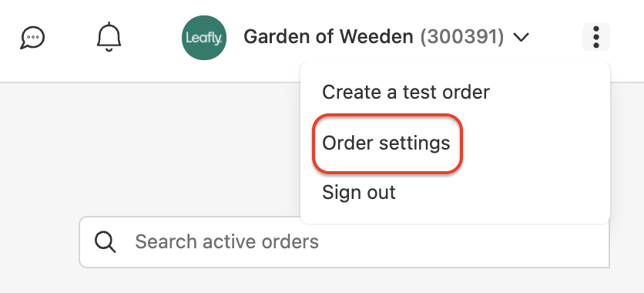Screen dimensions: 644x293
Task: Click the store ID (300391) label
Action: [461, 37]
